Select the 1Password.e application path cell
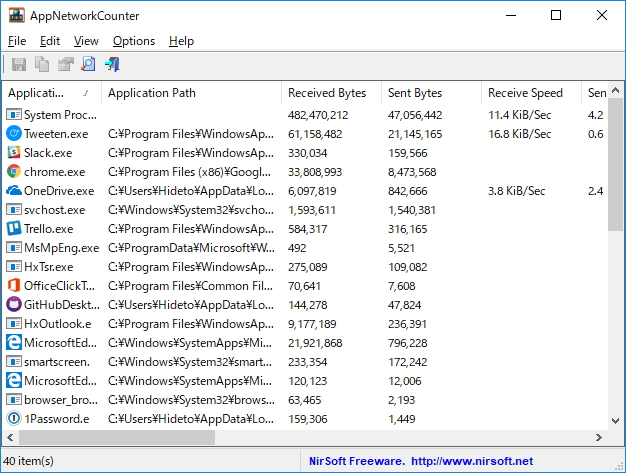 point(191,419)
